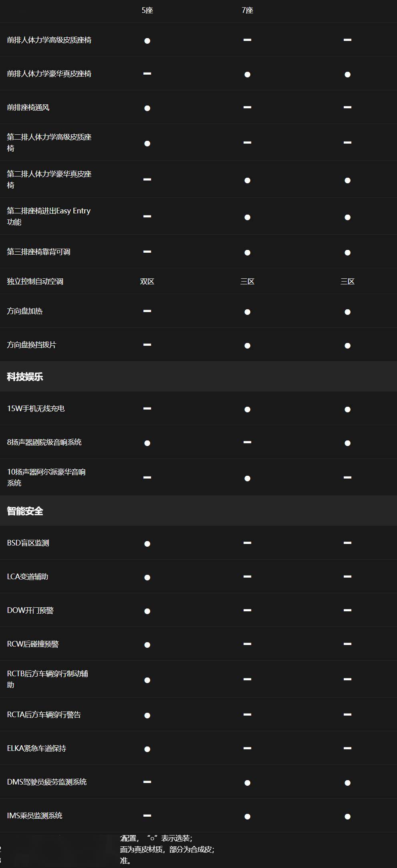Click the 5座 dot for ELKA紧急车道保持

147,749
